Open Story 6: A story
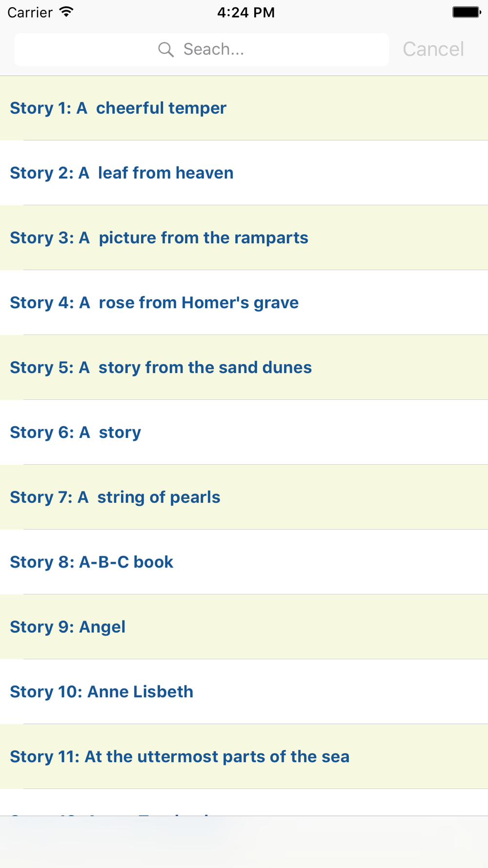The image size is (488, 868). point(244,433)
